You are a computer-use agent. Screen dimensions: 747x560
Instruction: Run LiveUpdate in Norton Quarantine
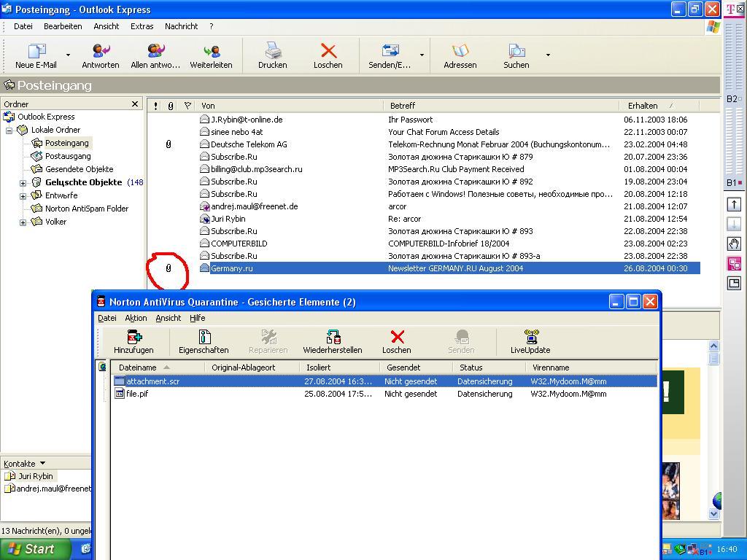[x=530, y=342]
